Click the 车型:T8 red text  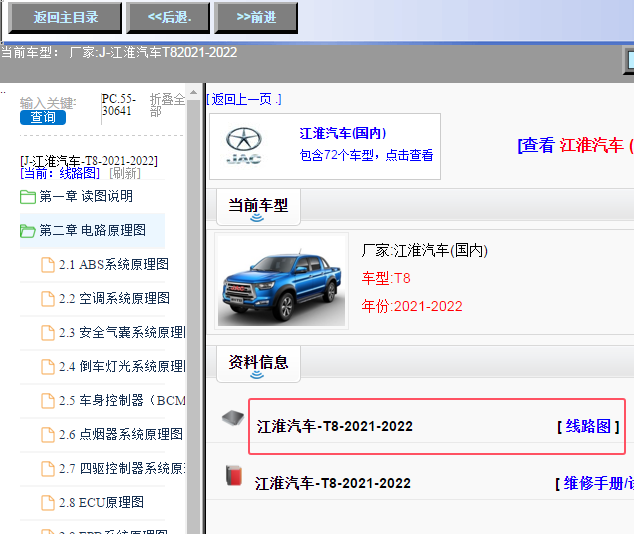(386, 278)
